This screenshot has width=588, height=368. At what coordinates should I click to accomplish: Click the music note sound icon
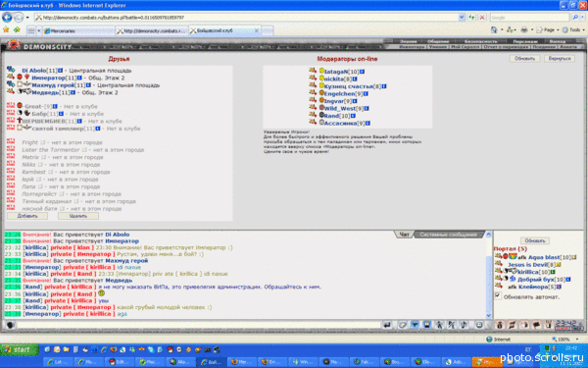(464, 325)
